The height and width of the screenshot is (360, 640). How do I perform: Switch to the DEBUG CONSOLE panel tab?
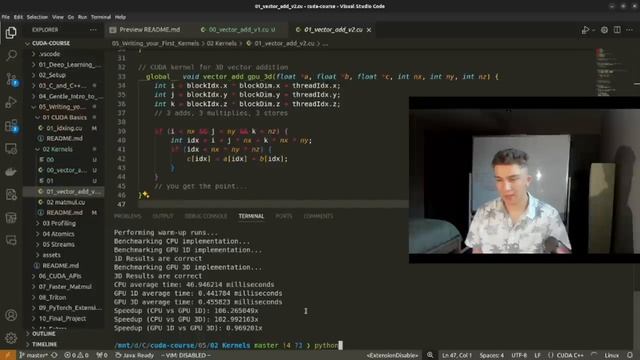206,216
